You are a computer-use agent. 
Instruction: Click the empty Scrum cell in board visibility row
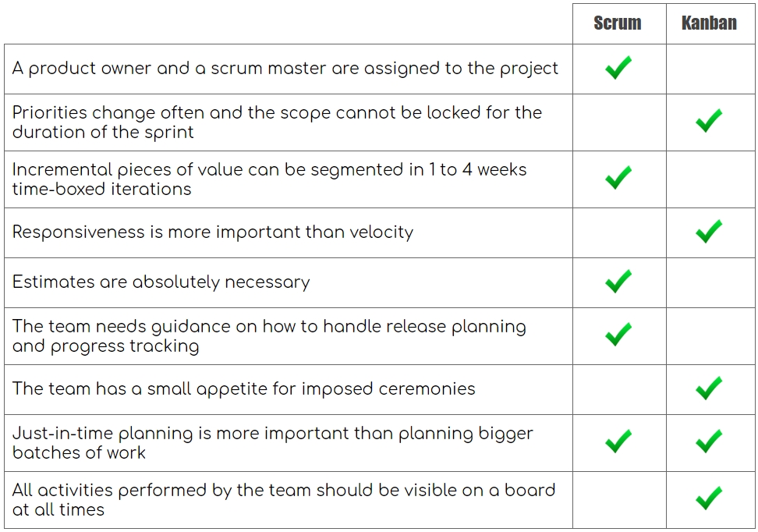point(619,499)
